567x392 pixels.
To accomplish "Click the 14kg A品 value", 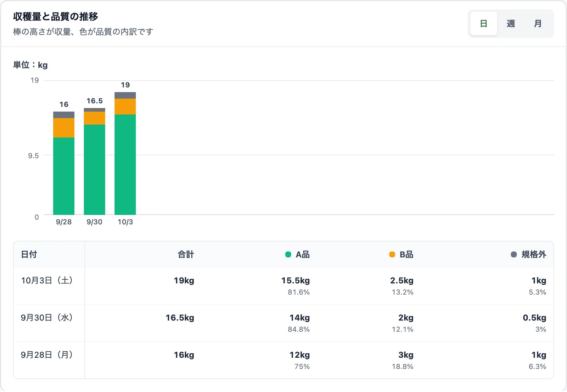I will (x=300, y=318).
